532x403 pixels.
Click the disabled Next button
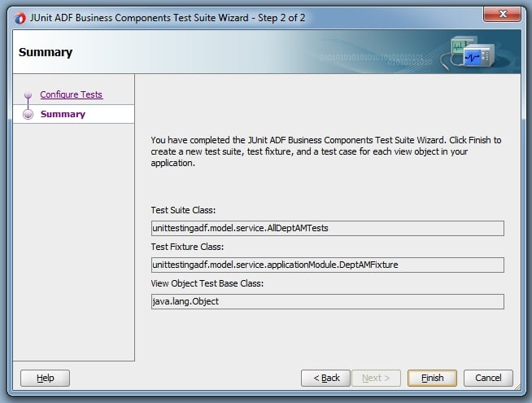(x=376, y=378)
